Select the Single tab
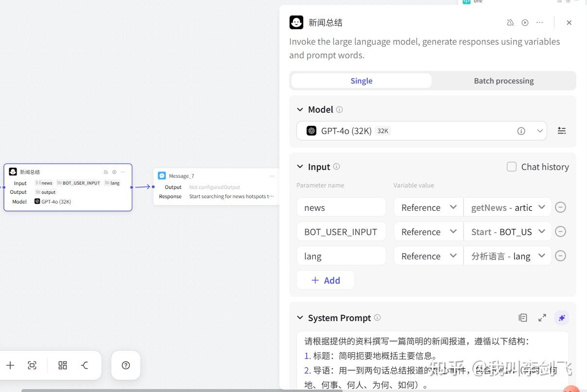The width and height of the screenshot is (587, 392). (x=361, y=81)
